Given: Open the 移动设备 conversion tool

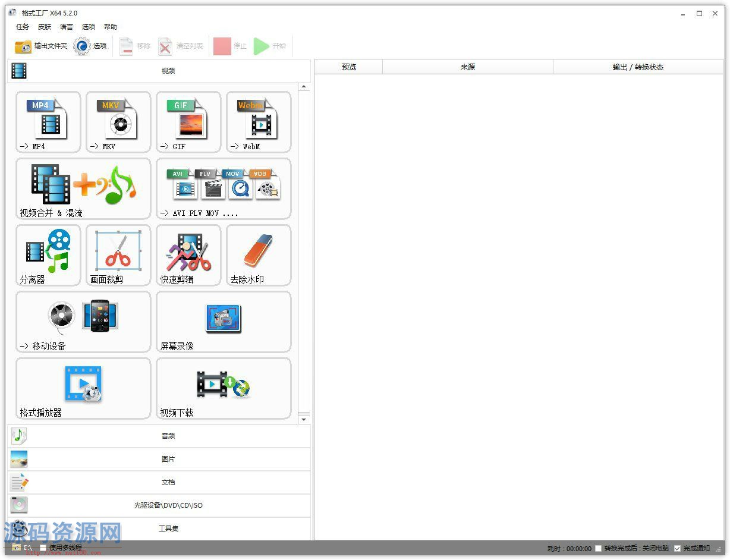Looking at the screenshot, I should [83, 322].
